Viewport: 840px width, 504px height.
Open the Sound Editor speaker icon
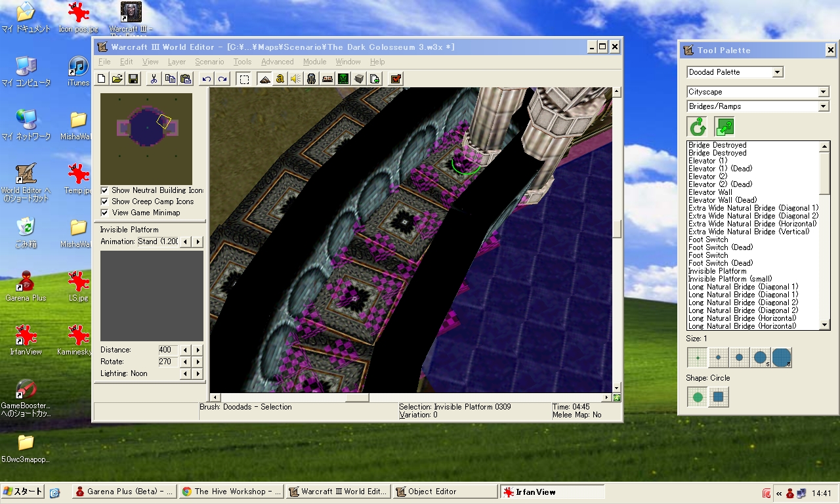click(x=296, y=79)
